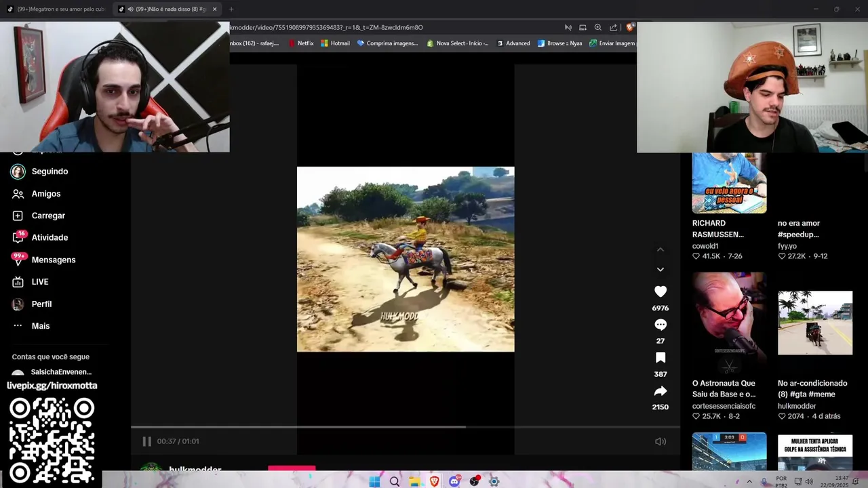
Task: Open Windows Start menu
Action: (x=374, y=481)
